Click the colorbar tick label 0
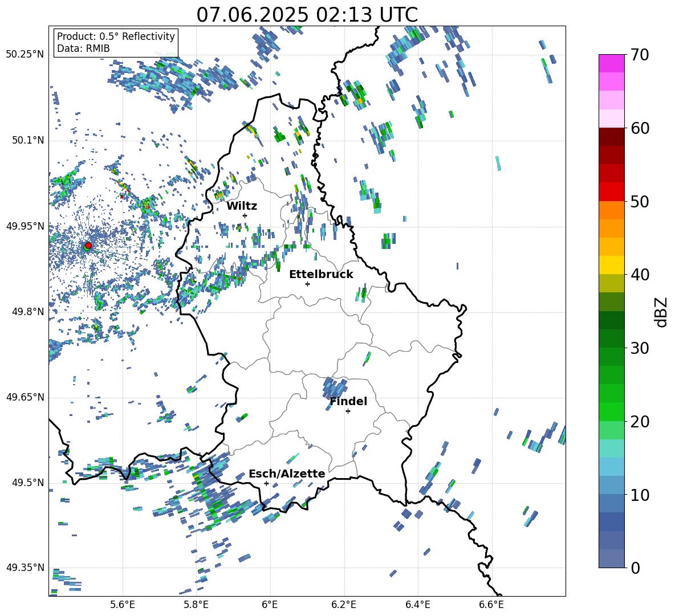 (x=635, y=568)
